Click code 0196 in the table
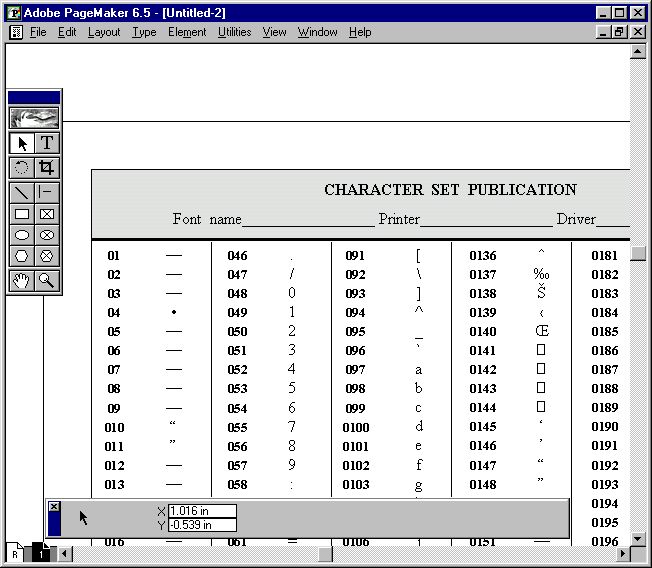Image resolution: width=652 pixels, height=568 pixels. pos(605,541)
